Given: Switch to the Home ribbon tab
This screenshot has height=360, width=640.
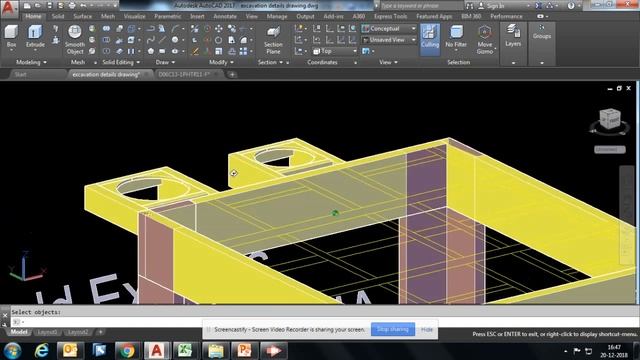Looking at the screenshot, I should [33, 16].
